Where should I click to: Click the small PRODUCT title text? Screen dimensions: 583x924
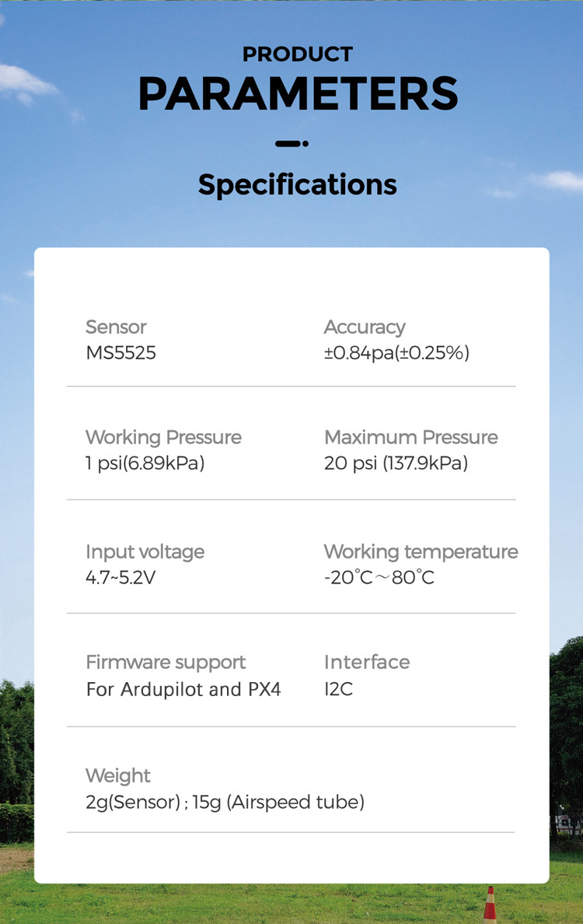298,54
